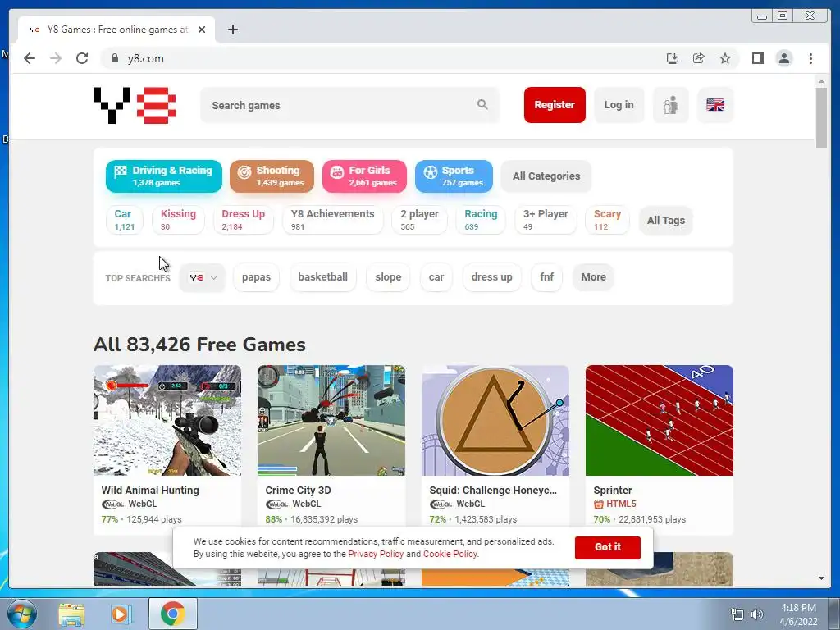The width and height of the screenshot is (840, 630).
Task: Click the dress up top search chip
Action: (492, 277)
